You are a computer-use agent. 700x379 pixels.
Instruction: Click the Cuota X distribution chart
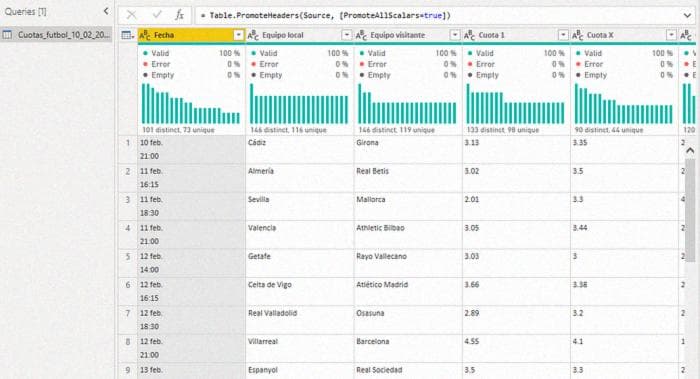pyautogui.click(x=624, y=104)
